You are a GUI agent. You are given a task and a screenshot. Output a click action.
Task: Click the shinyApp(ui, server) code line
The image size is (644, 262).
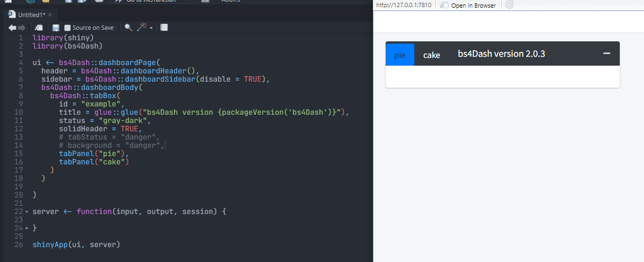tap(77, 245)
